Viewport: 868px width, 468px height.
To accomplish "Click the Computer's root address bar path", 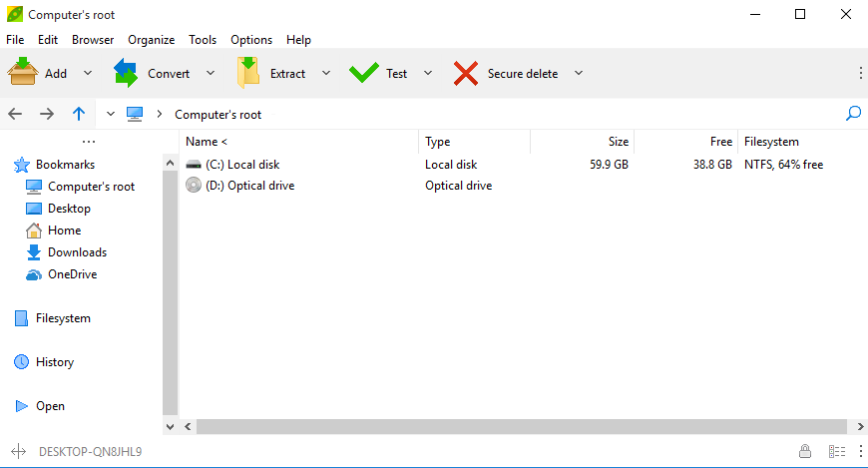I will pos(217,115).
